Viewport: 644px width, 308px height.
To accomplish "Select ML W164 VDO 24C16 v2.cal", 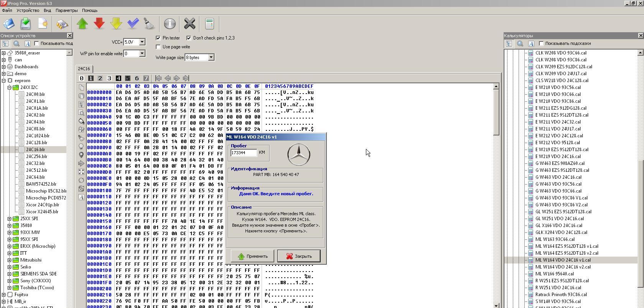I will pyautogui.click(x=563, y=267).
